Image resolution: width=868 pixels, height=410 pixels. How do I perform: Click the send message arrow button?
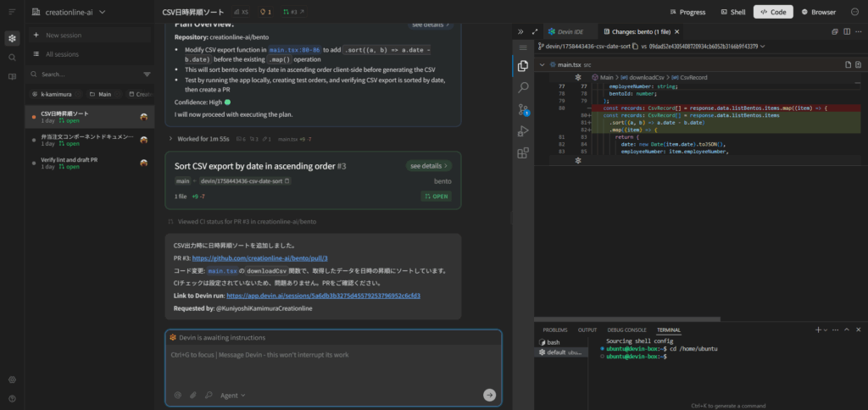(489, 395)
